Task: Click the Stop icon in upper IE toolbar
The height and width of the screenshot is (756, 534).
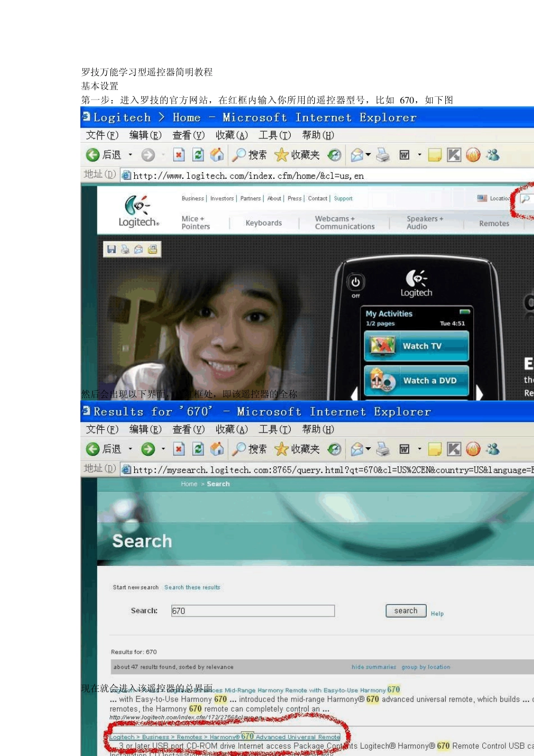Action: coord(179,155)
